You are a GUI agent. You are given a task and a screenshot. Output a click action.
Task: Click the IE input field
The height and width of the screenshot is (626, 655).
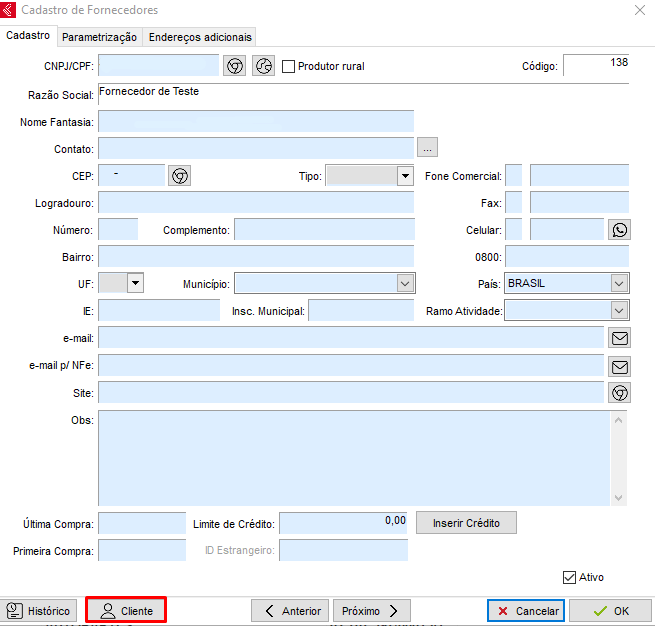point(159,310)
